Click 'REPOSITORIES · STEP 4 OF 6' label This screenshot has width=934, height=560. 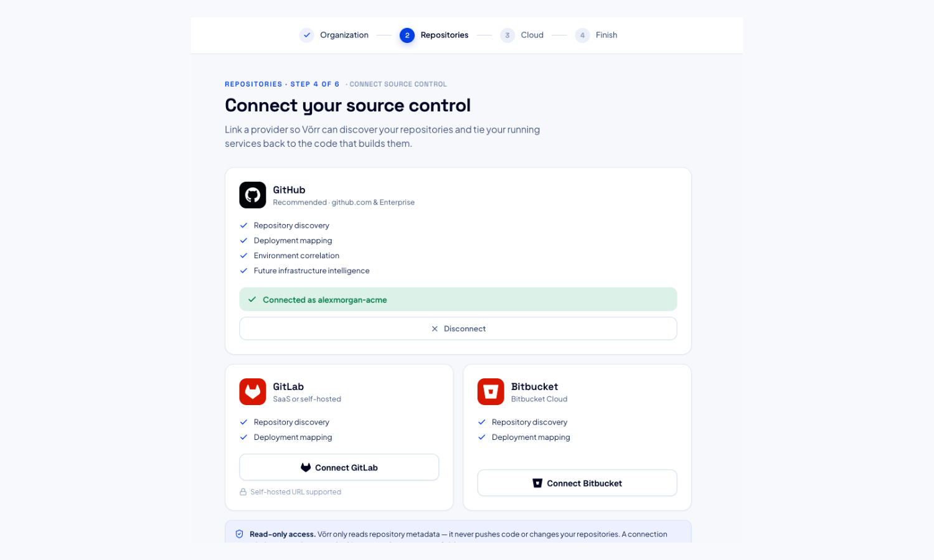click(x=282, y=84)
